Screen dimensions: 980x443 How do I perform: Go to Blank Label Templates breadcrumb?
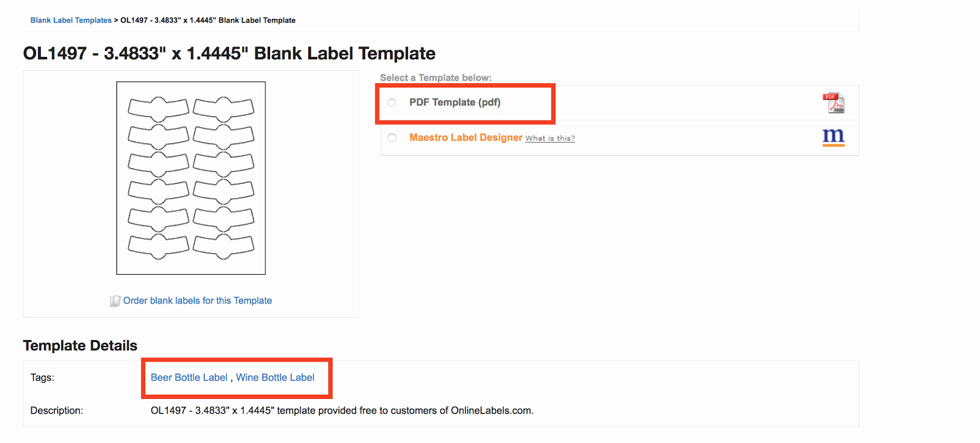71,20
